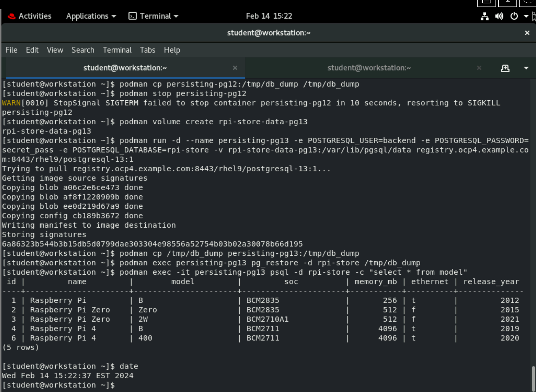Open the Search menu
536x392 pixels.
[83, 50]
